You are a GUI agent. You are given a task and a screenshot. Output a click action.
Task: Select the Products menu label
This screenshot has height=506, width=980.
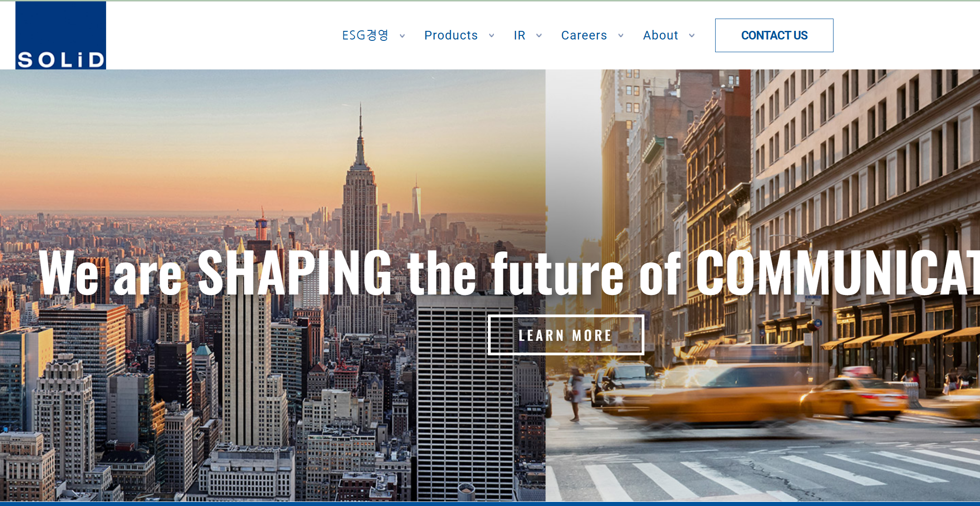pyautogui.click(x=451, y=35)
